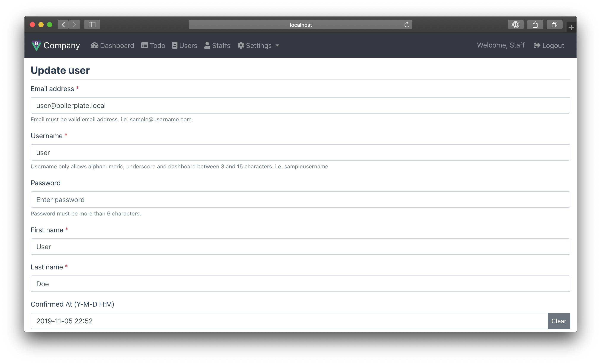Click the Logout arrow icon
601x364 pixels.
coord(537,46)
